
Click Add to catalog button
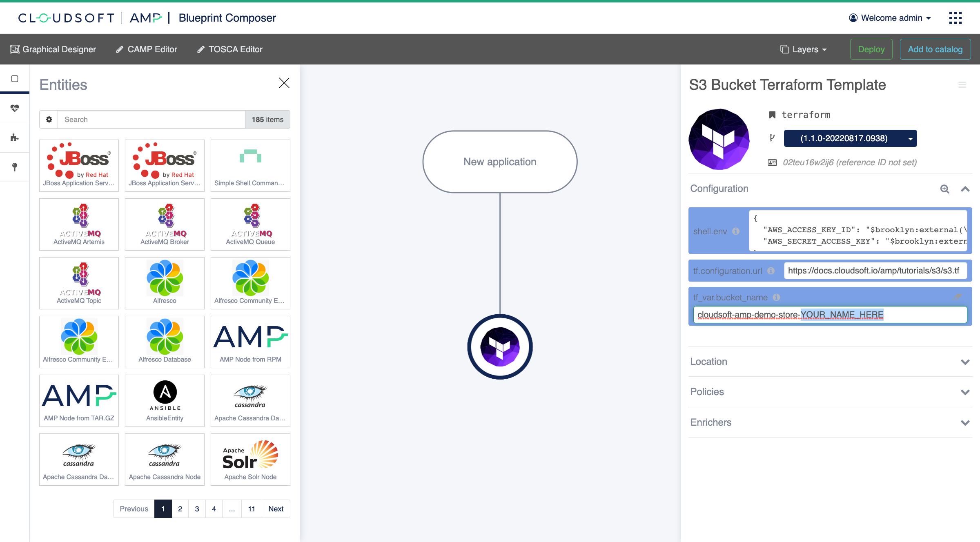click(x=935, y=49)
